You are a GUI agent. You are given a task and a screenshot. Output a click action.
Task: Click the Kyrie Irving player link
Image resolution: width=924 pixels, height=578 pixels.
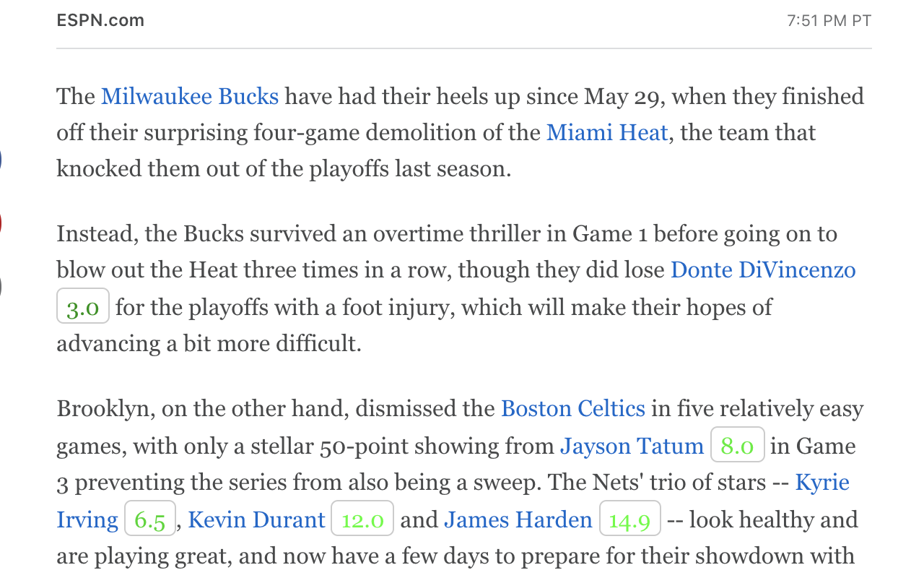click(x=822, y=483)
